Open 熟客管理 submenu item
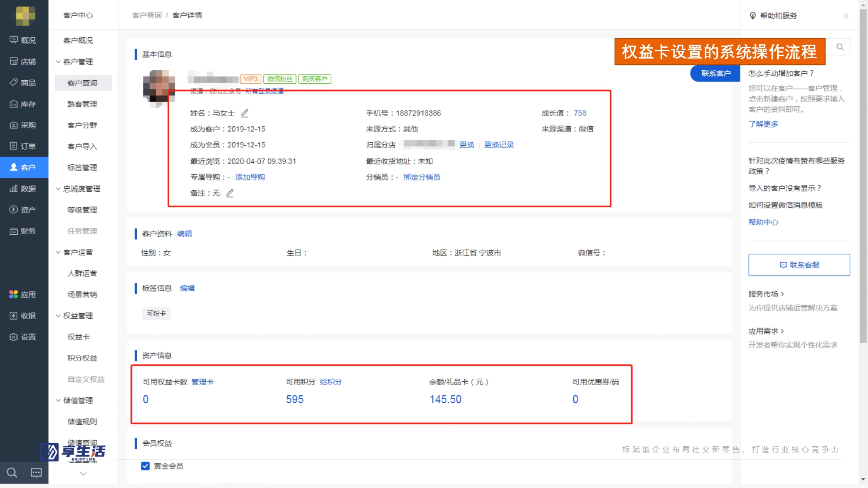 point(82,104)
